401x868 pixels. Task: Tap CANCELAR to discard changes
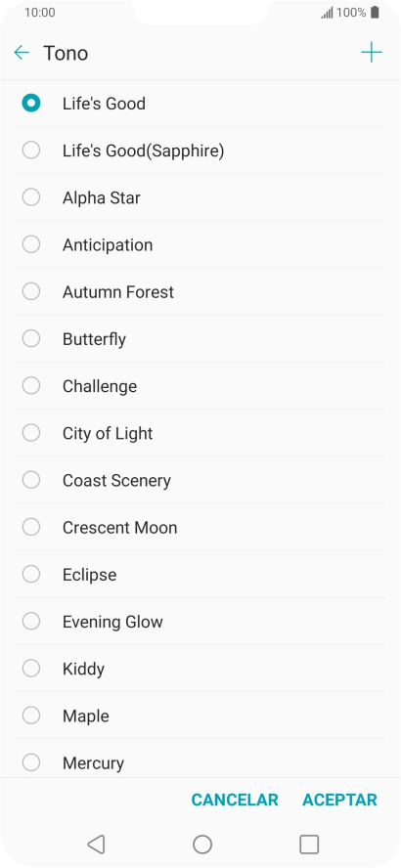pyautogui.click(x=235, y=800)
